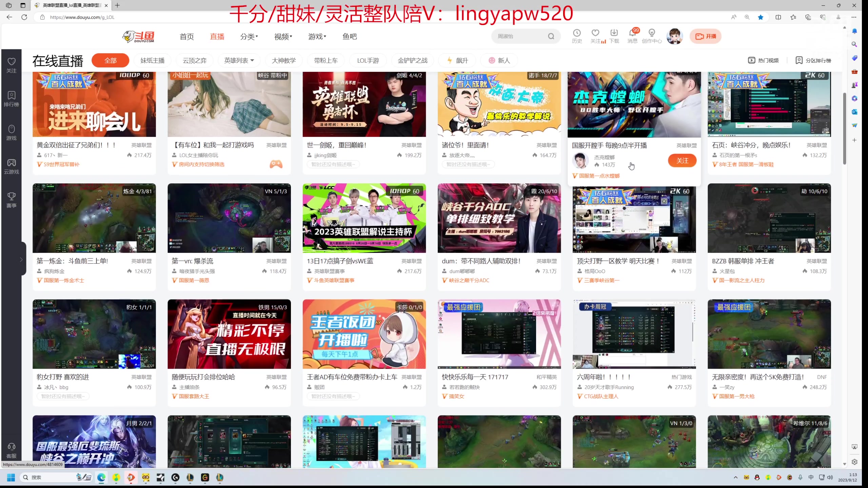The width and height of the screenshot is (868, 488).
Task: Select the 大神教学 filter tab
Action: point(284,60)
